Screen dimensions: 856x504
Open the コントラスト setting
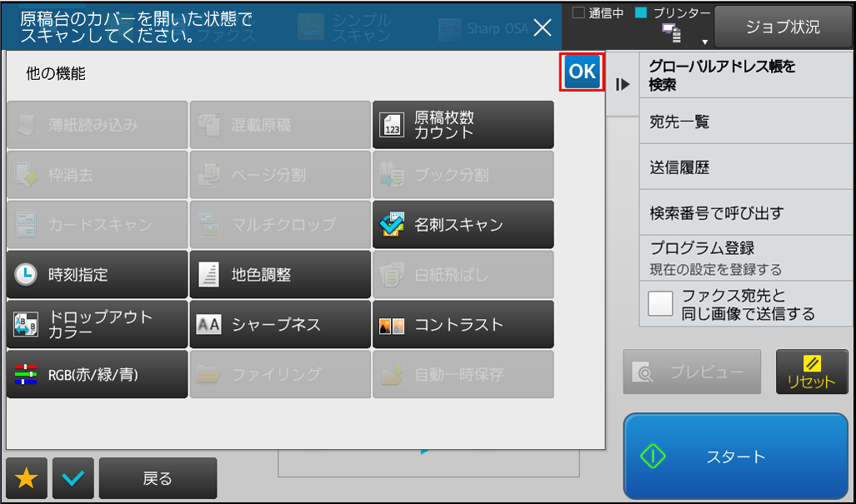(x=463, y=325)
